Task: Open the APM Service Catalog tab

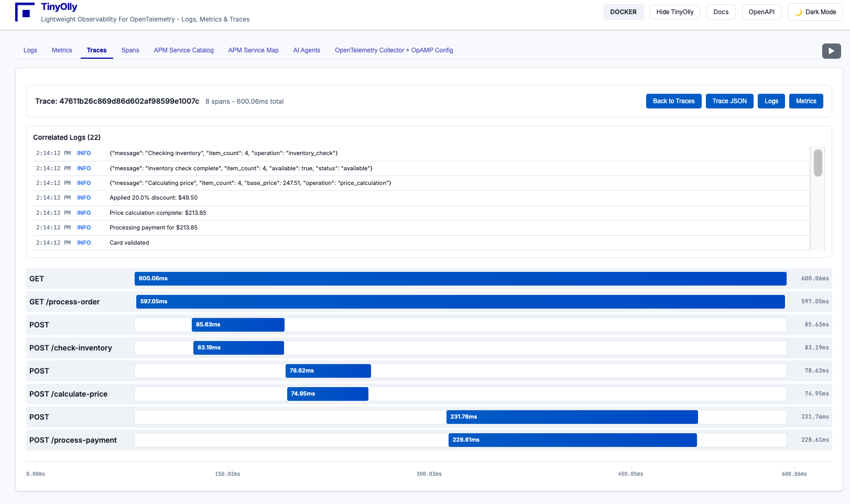Action: tap(183, 50)
